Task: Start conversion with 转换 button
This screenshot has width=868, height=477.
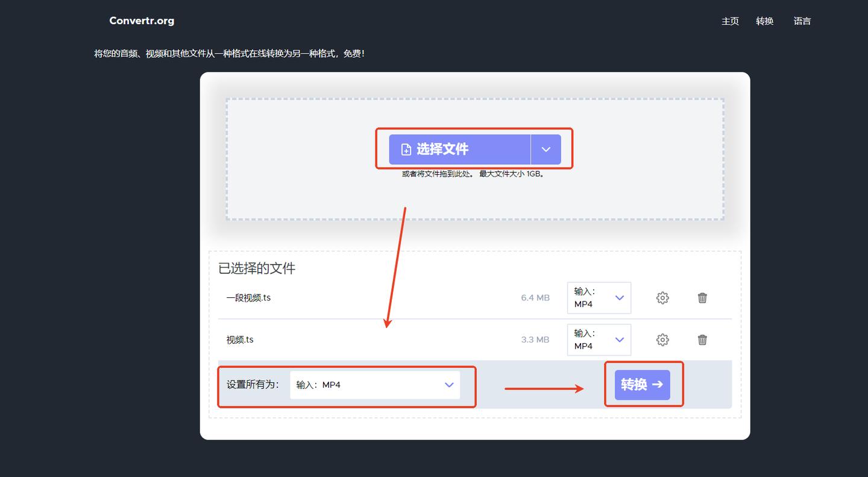Action: [642, 385]
